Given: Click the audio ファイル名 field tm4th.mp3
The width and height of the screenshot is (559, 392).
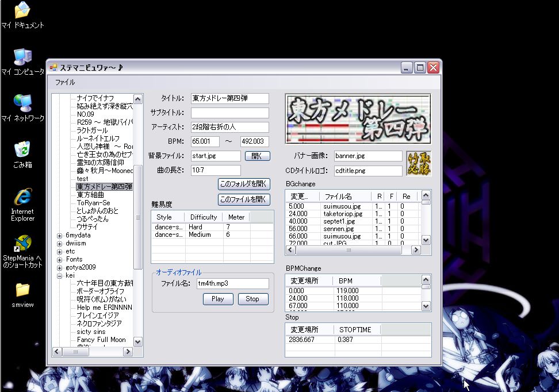Looking at the screenshot, I should click(233, 284).
